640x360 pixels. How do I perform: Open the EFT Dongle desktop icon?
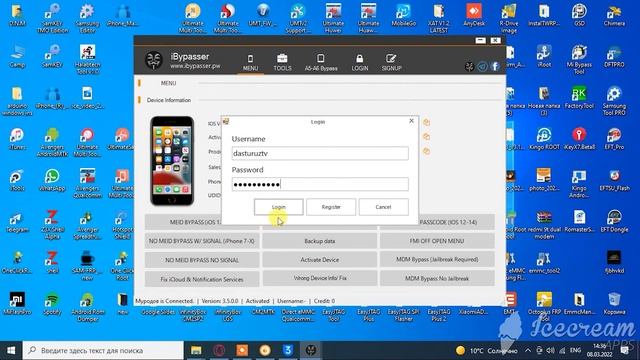point(614,222)
